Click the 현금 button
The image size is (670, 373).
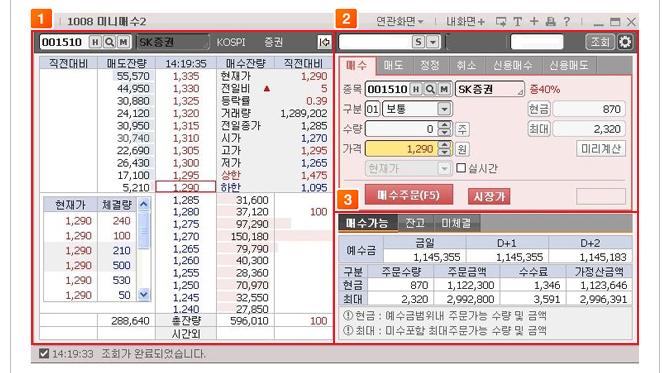point(538,109)
